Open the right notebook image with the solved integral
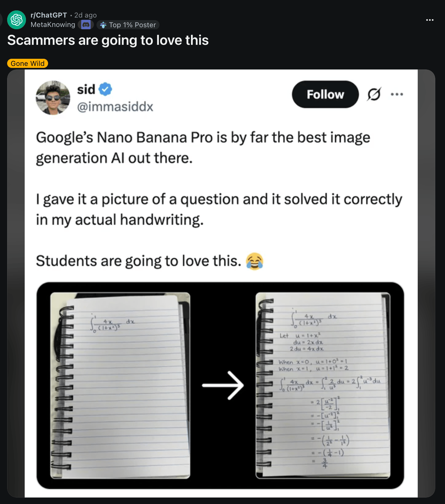The image size is (445, 504). point(323,385)
